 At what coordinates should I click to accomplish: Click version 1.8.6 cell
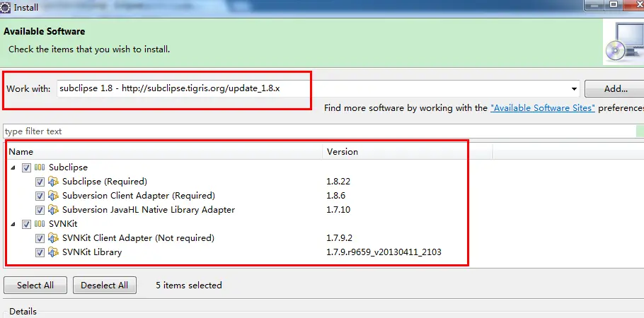336,195
